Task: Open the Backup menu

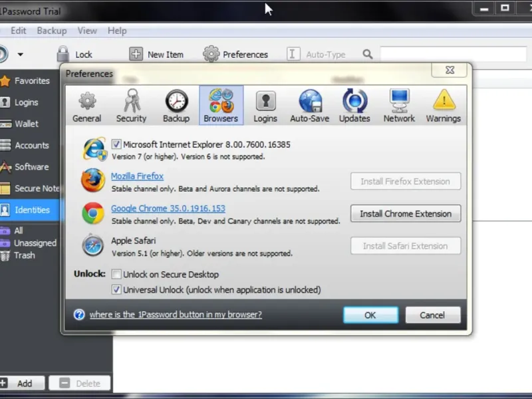Action: click(x=52, y=31)
